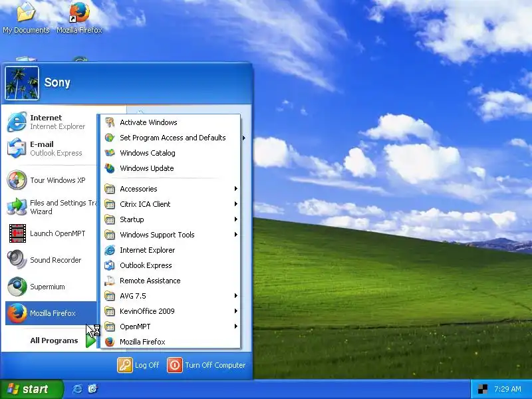Select the All Programs label
This screenshot has width=532, height=399.
(x=54, y=340)
